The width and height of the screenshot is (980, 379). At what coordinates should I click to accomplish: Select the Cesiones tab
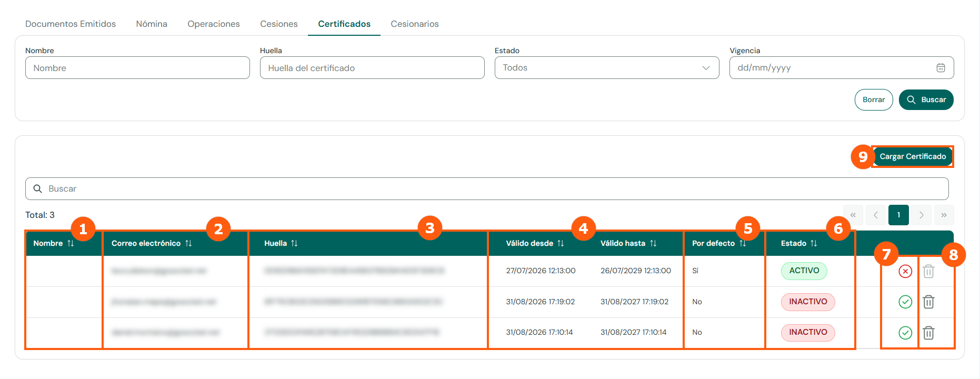(x=279, y=24)
